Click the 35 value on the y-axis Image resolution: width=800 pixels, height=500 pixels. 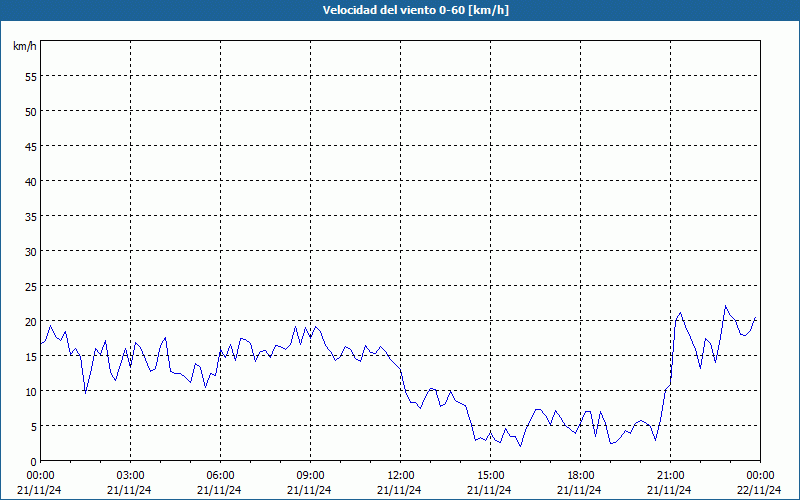(x=31, y=216)
